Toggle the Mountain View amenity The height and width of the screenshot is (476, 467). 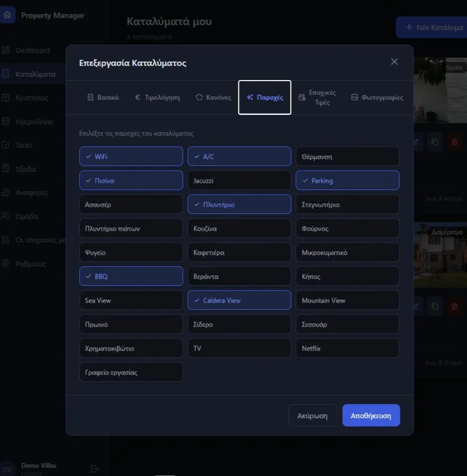click(348, 300)
